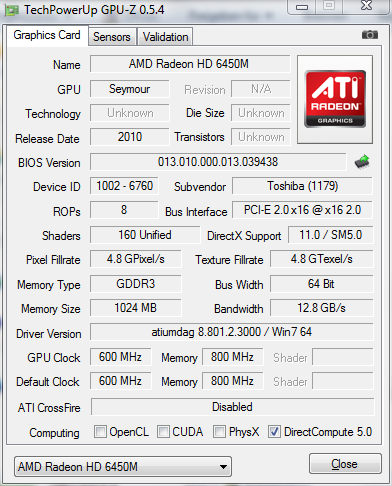Viewport: 392px width, 486px height.
Task: Select the Driver Version text field
Action: pyautogui.click(x=232, y=332)
